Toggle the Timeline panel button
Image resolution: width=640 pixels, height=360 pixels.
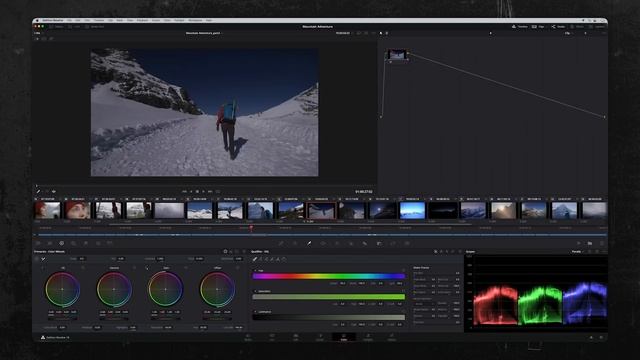click(520, 27)
